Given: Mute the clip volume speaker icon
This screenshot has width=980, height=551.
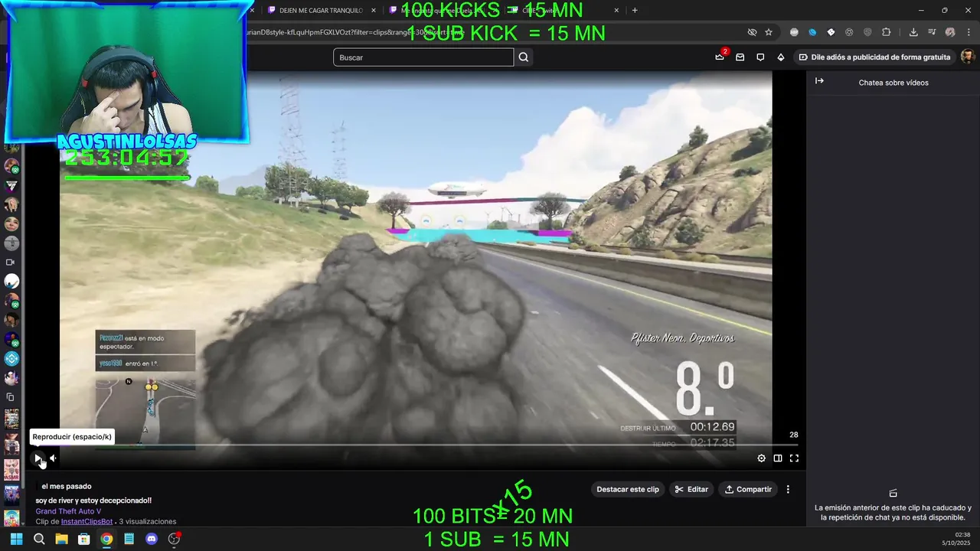Looking at the screenshot, I should coord(53,458).
